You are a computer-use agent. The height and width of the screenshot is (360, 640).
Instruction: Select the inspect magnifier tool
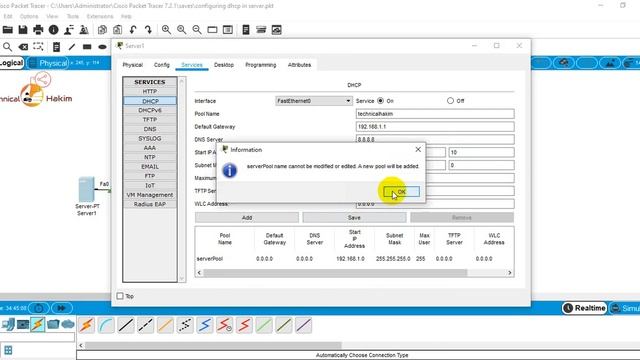[7, 47]
